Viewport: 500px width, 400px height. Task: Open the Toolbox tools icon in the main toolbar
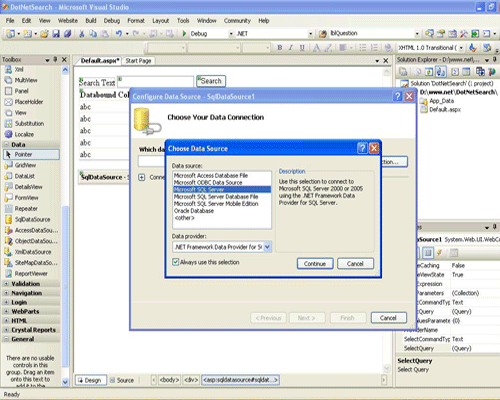[x=464, y=34]
